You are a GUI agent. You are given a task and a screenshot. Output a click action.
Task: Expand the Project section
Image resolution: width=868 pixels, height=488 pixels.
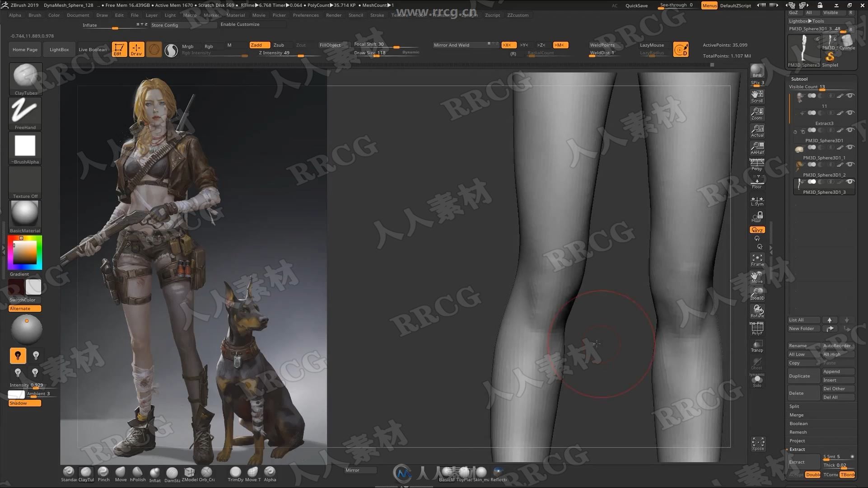point(797,441)
